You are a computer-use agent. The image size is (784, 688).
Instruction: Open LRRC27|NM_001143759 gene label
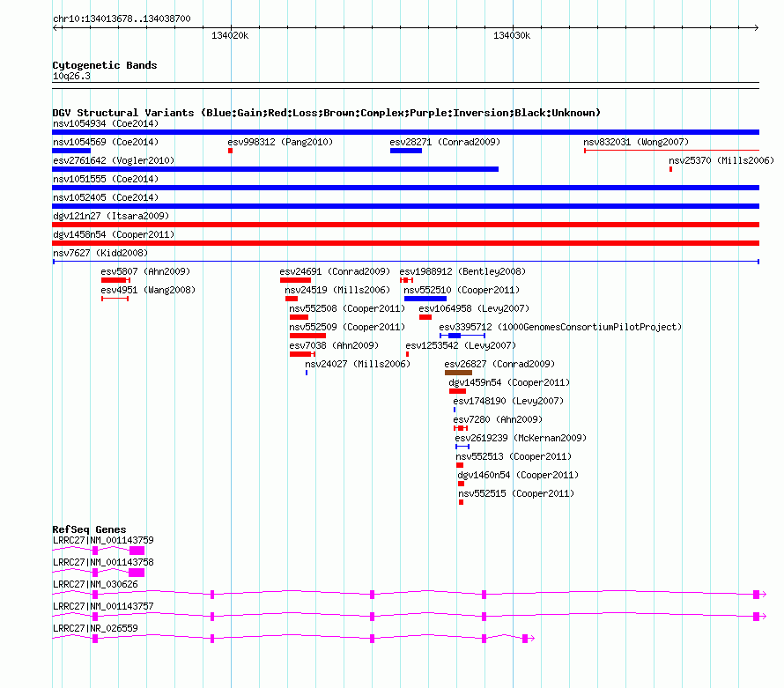[103, 540]
